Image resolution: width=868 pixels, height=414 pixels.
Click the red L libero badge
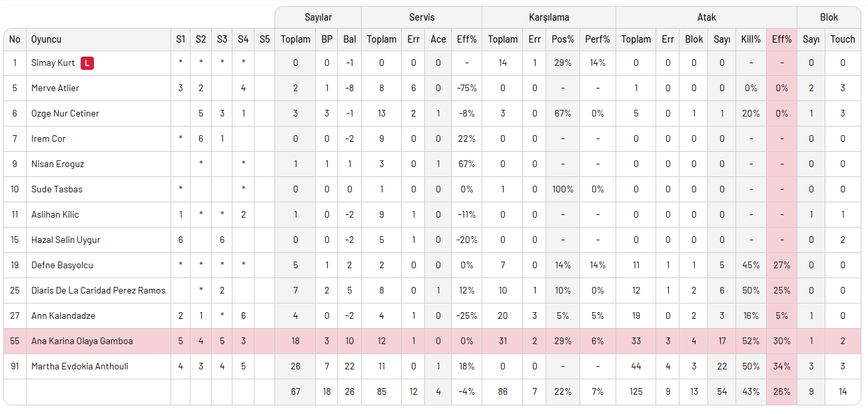87,63
